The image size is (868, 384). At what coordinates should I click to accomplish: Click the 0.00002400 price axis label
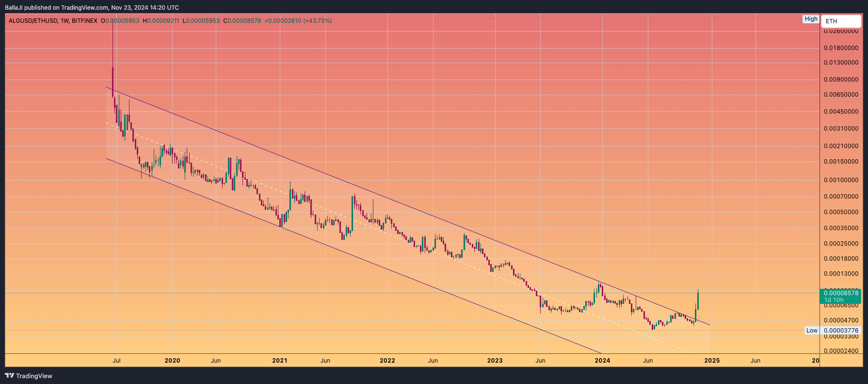pyautogui.click(x=841, y=351)
